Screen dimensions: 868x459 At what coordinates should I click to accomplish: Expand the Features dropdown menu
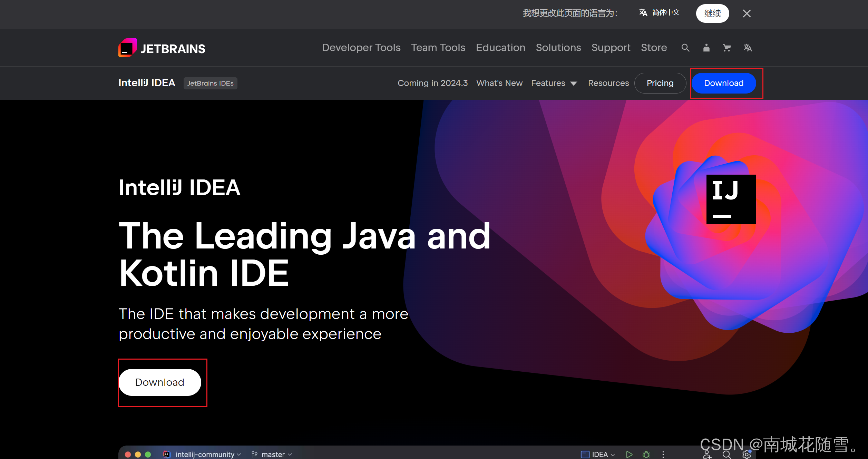[554, 83]
